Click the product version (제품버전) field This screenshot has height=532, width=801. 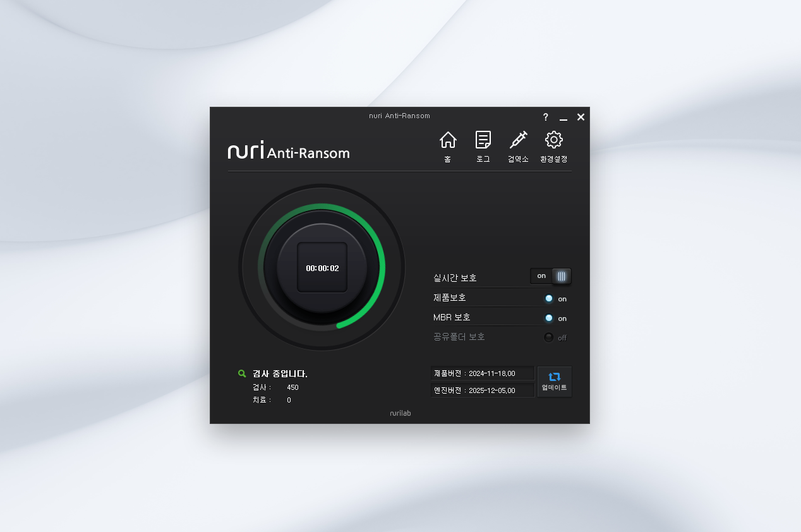click(x=483, y=373)
